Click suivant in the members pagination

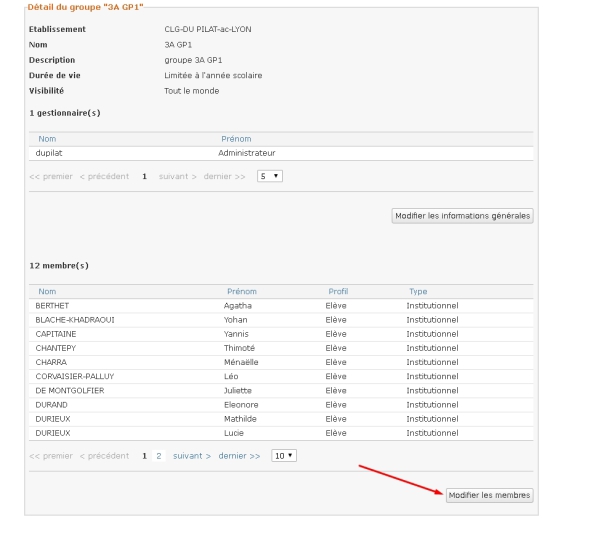[x=192, y=456]
